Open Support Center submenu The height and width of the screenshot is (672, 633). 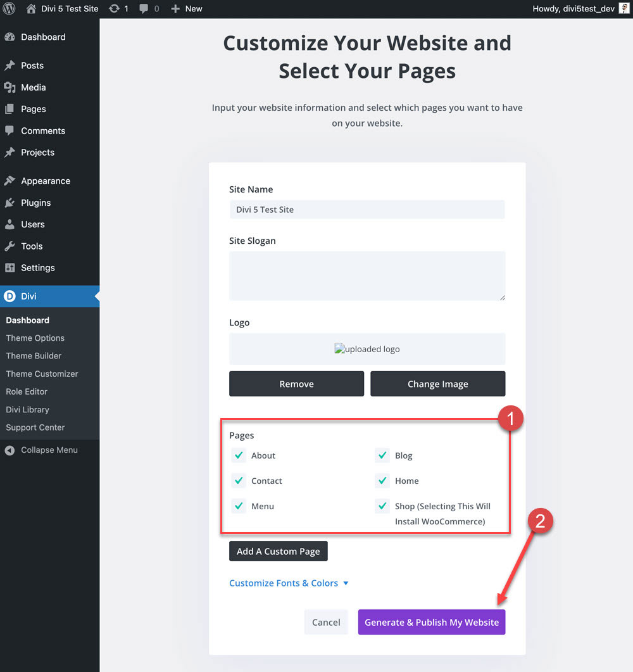[x=35, y=428]
